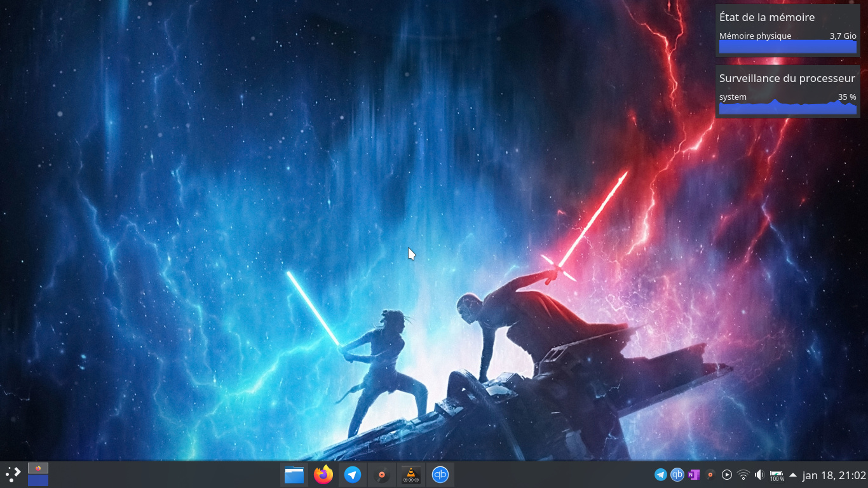The height and width of the screenshot is (488, 868).
Task: Switch to the second virtual desktop in pager
Action: [38, 480]
